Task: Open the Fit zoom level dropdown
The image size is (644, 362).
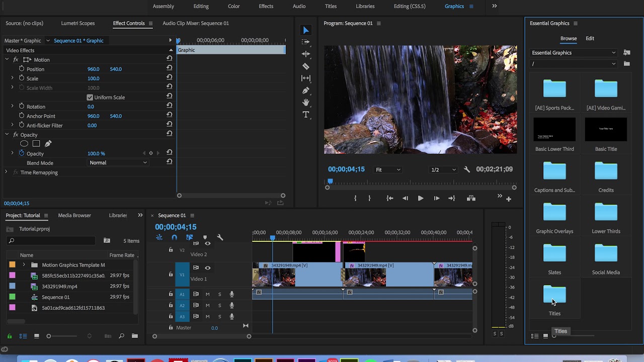Action: pyautogui.click(x=388, y=170)
